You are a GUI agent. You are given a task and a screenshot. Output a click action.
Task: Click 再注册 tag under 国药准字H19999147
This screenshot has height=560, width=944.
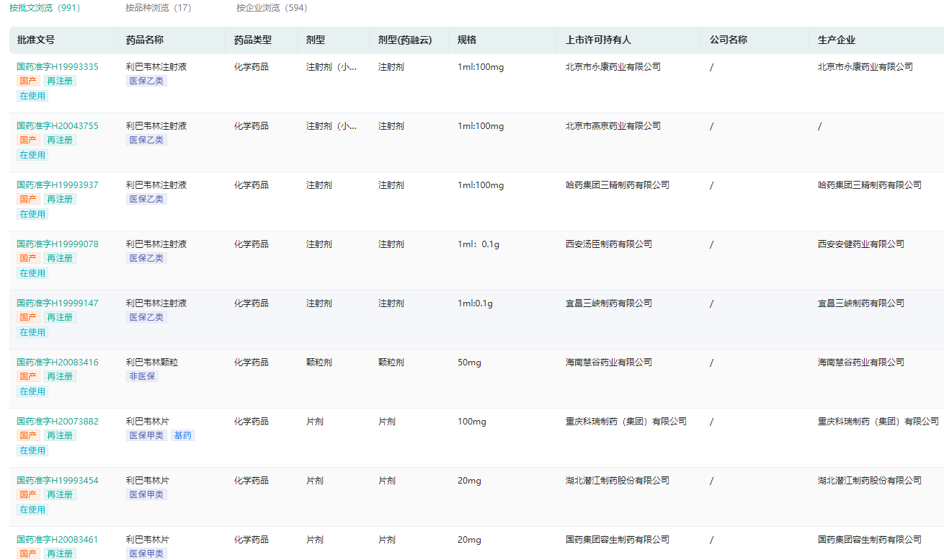tap(59, 317)
